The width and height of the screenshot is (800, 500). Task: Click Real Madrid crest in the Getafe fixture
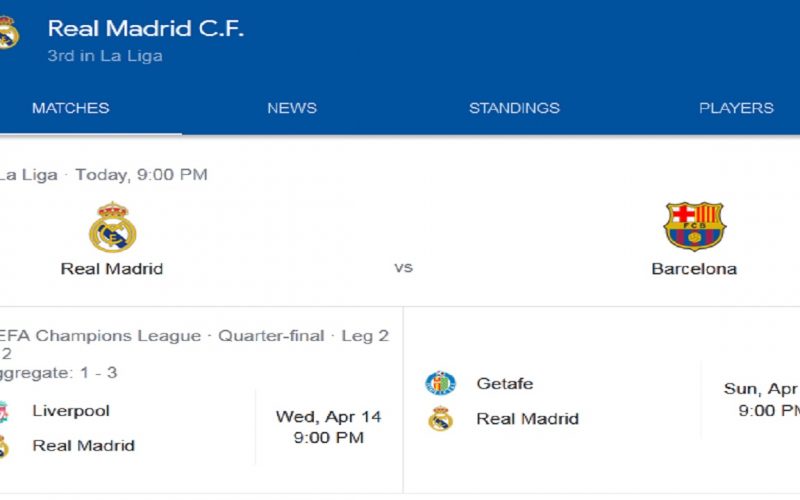pyautogui.click(x=440, y=419)
